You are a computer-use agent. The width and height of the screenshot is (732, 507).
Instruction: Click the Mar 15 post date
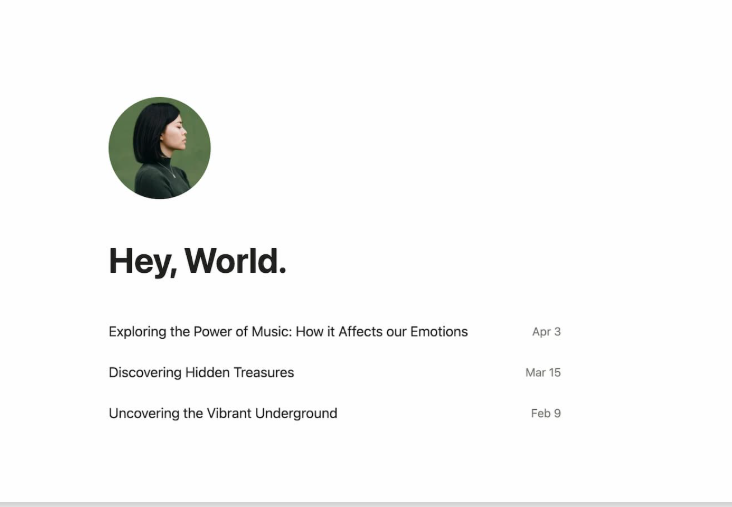(543, 373)
